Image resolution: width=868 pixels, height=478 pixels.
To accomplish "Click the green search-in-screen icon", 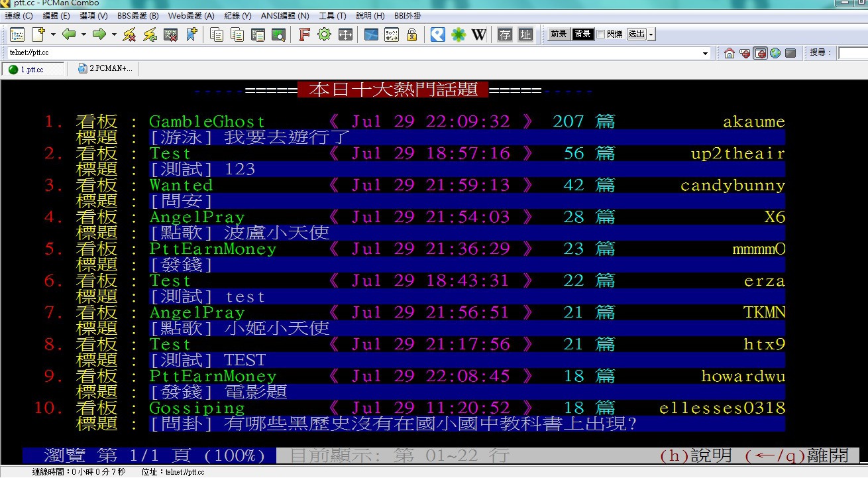I will 278,34.
